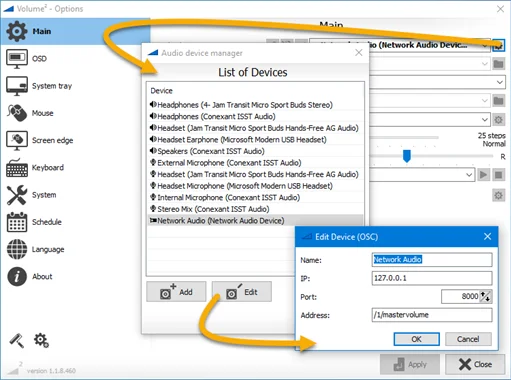Open the dropdown above the 25 steps label
Viewport: 511px width, 380px height.
point(484,119)
